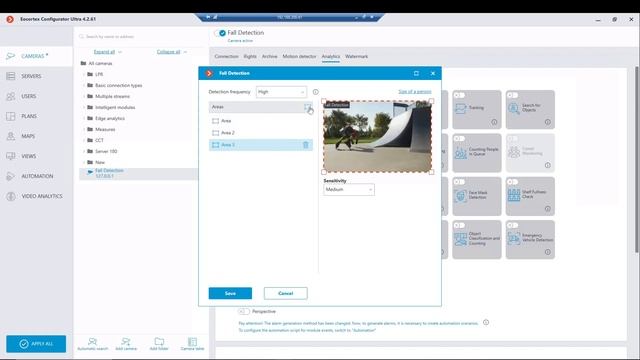Click the Object Classification and Counting icon
Image resolution: width=640 pixels, height=360 pixels.
[460, 239]
